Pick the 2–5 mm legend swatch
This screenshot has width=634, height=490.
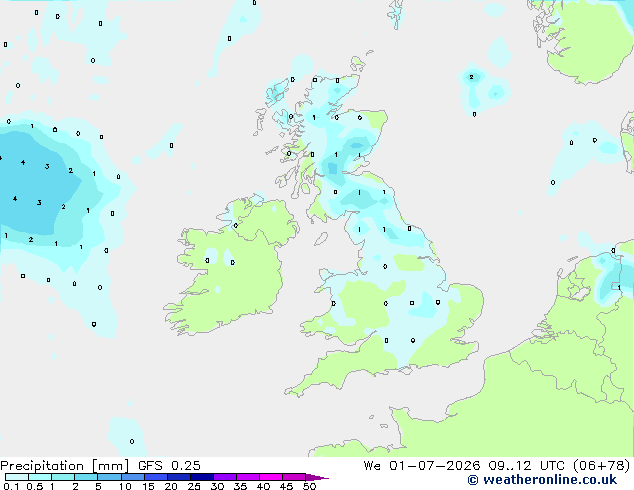86,477
